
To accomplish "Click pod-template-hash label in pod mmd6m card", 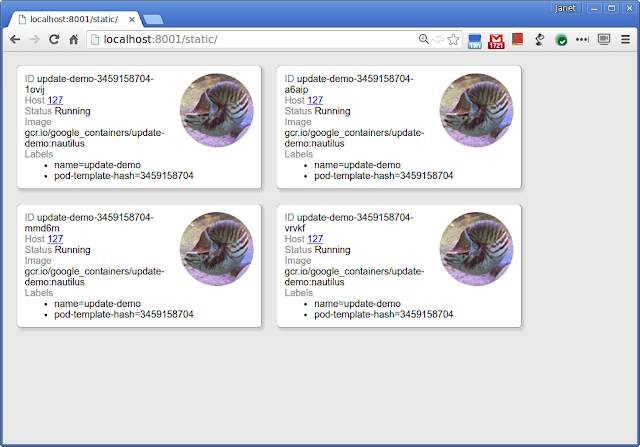I will 124,314.
